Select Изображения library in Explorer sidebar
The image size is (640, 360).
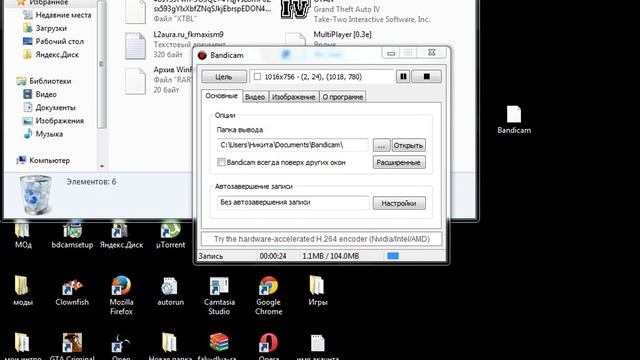53,120
